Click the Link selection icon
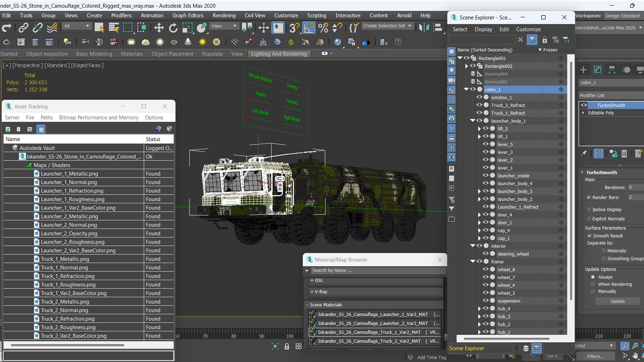Image resolution: width=644 pixels, height=362 pixels. [x=23, y=28]
